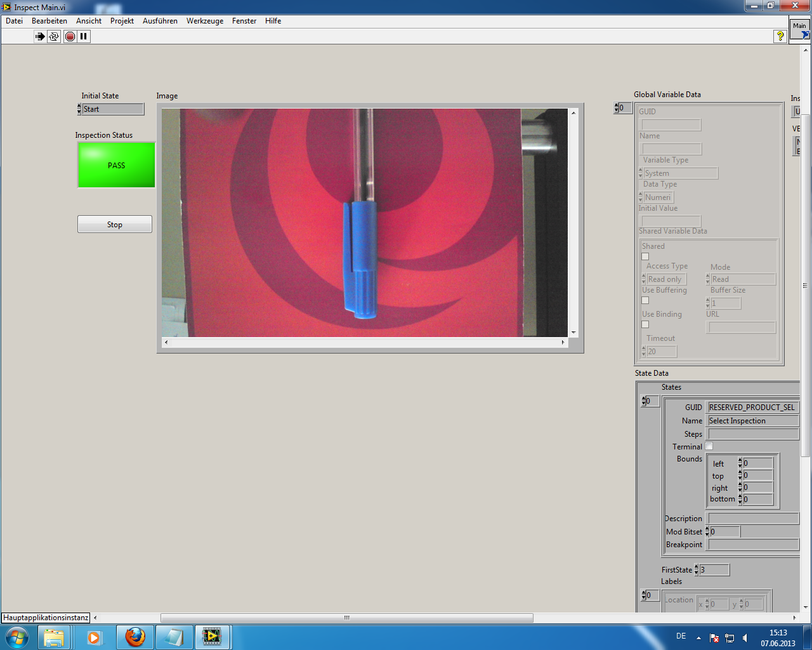Toggle the Terminal checkbox in State Data

click(709, 446)
